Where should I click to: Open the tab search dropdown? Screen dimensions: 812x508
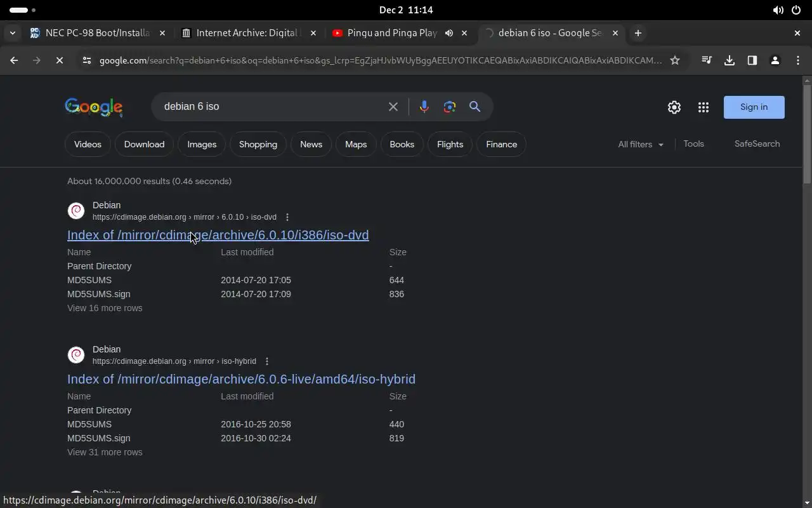12,33
